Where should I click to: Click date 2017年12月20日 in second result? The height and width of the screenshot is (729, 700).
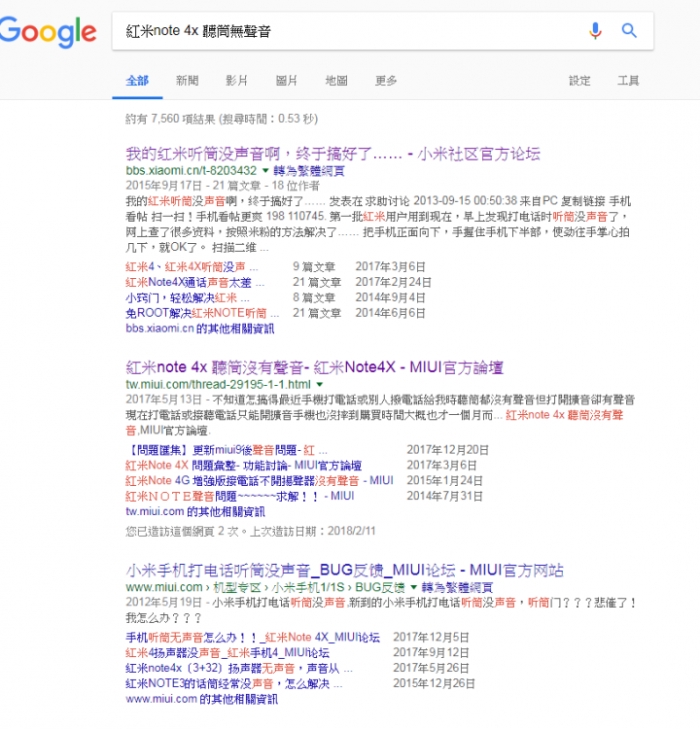pos(447,450)
